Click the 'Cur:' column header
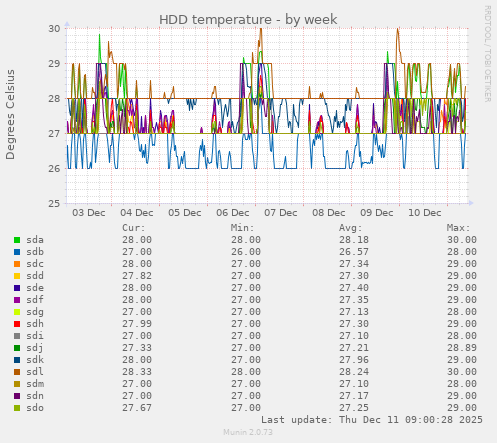The height and width of the screenshot is (443, 497). click(134, 228)
